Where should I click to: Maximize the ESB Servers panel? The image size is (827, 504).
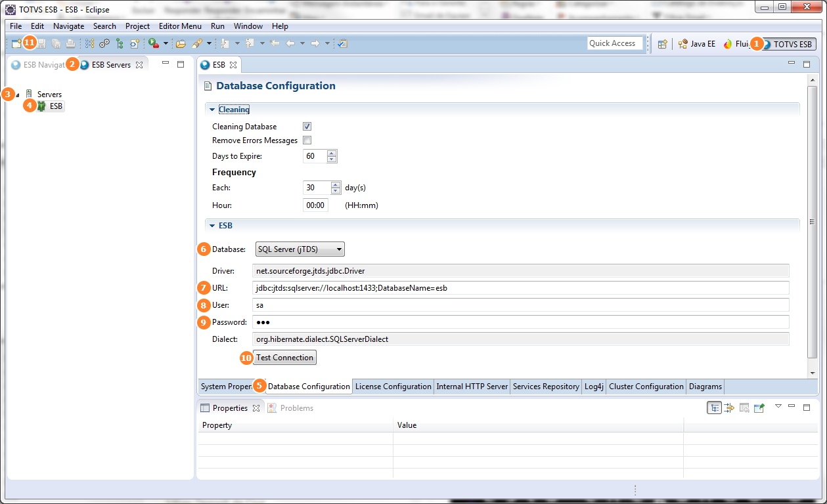pyautogui.click(x=181, y=64)
